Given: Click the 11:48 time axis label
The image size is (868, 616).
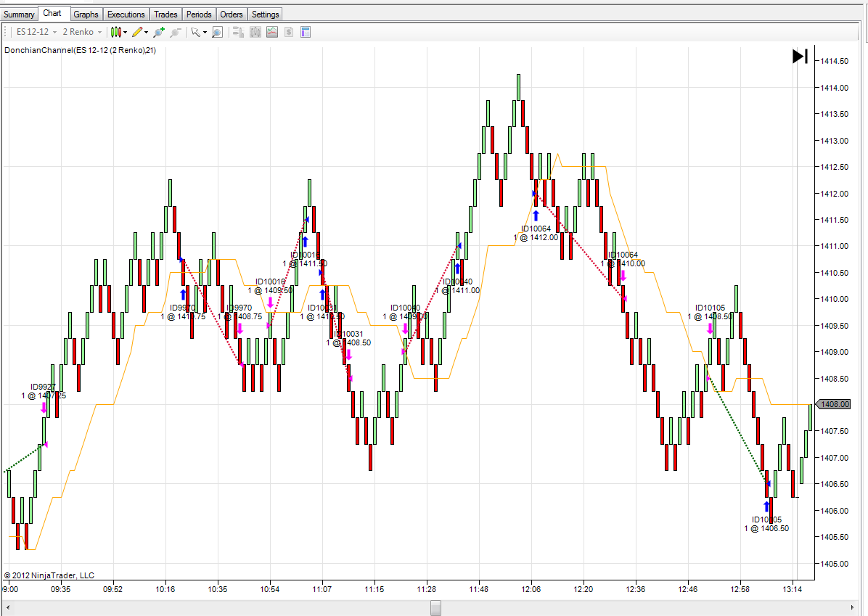Looking at the screenshot, I should (x=479, y=589).
